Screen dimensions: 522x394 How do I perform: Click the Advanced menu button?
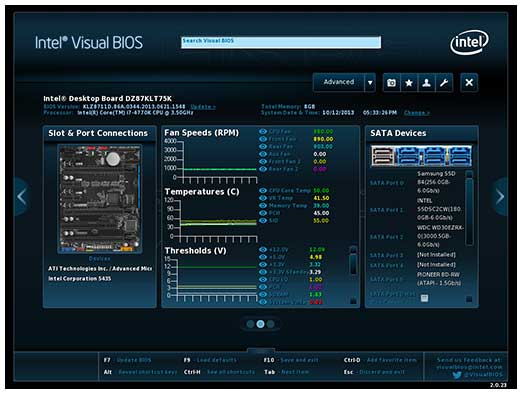339,82
